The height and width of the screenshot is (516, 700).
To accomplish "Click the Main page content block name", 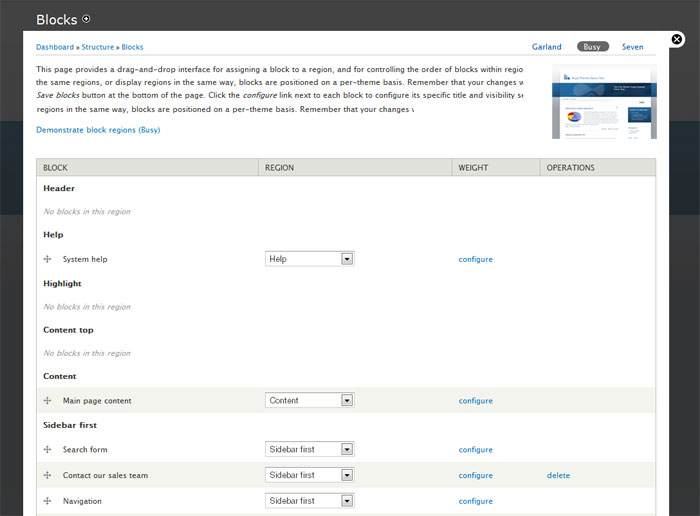I will pos(97,401).
